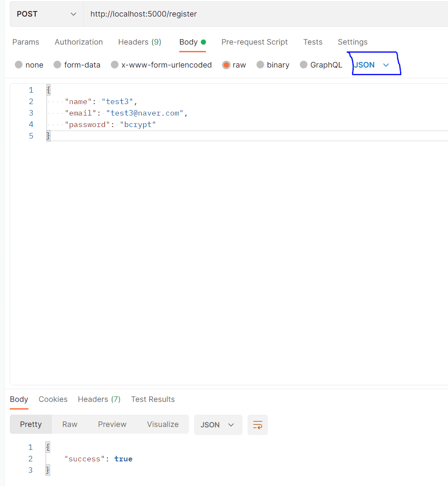Open the Pre-request Script tab
The width and height of the screenshot is (448, 486).
(254, 42)
